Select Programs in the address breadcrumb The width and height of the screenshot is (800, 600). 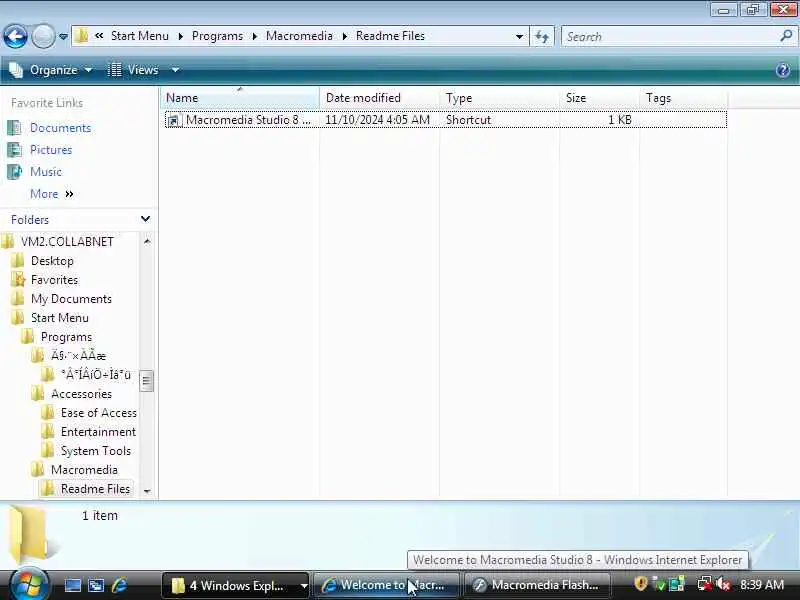pos(217,36)
